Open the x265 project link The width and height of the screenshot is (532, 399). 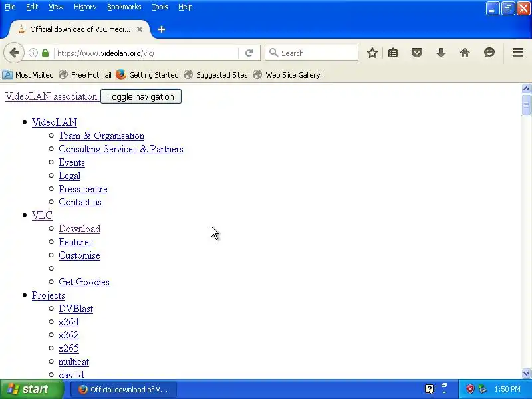[x=68, y=348]
